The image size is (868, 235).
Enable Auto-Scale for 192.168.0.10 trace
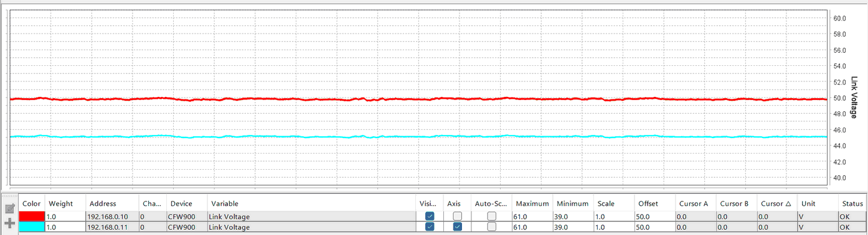tap(492, 216)
